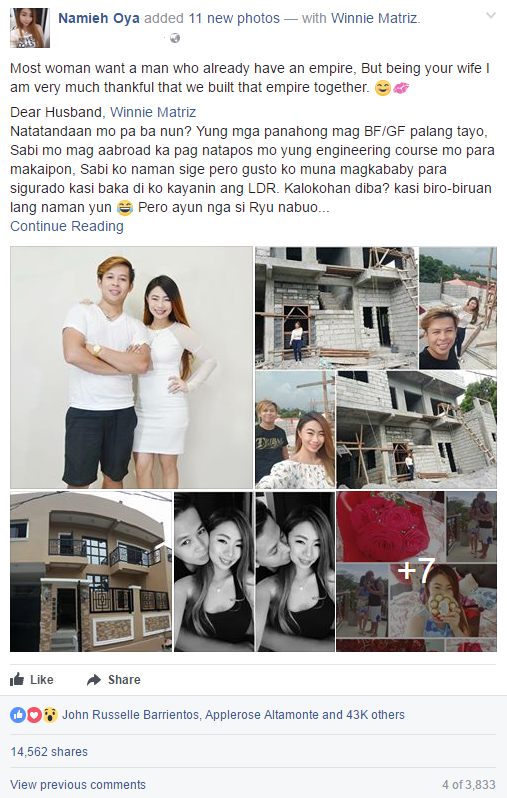Open the post options chevron menu
This screenshot has width=507, height=798.
491,16
